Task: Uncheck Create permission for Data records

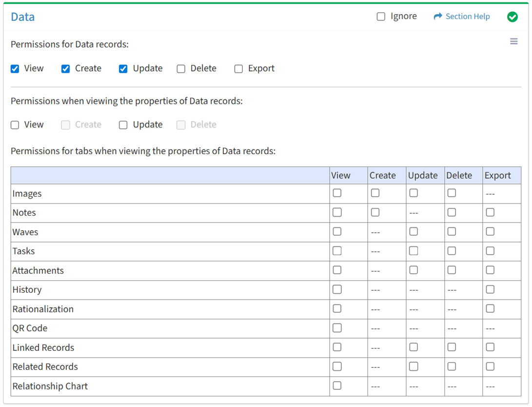Action: (65, 69)
